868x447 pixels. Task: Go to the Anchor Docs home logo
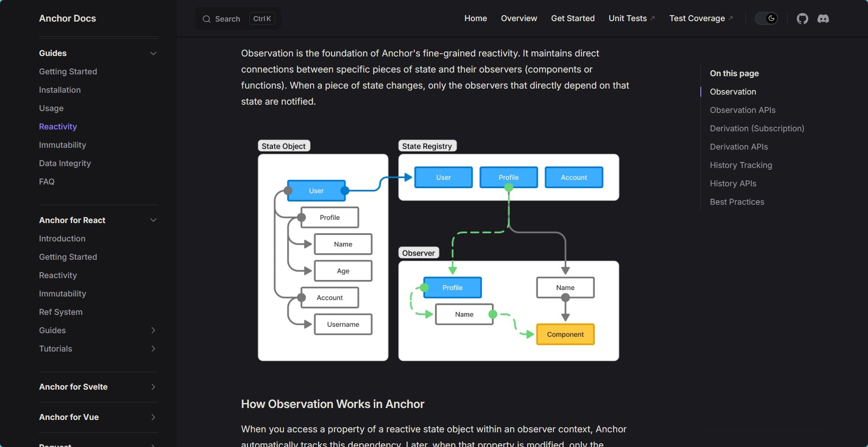(x=68, y=18)
